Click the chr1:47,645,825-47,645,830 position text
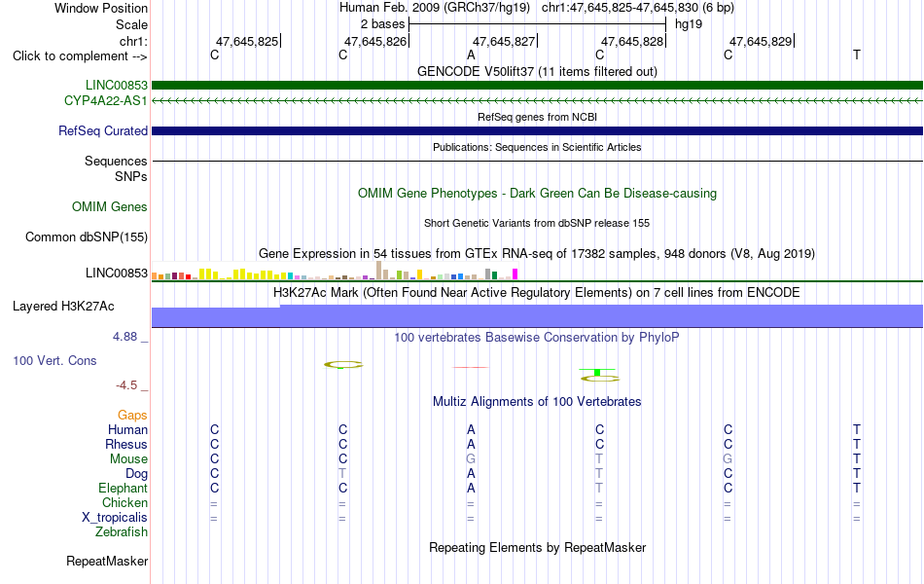 tap(638, 8)
